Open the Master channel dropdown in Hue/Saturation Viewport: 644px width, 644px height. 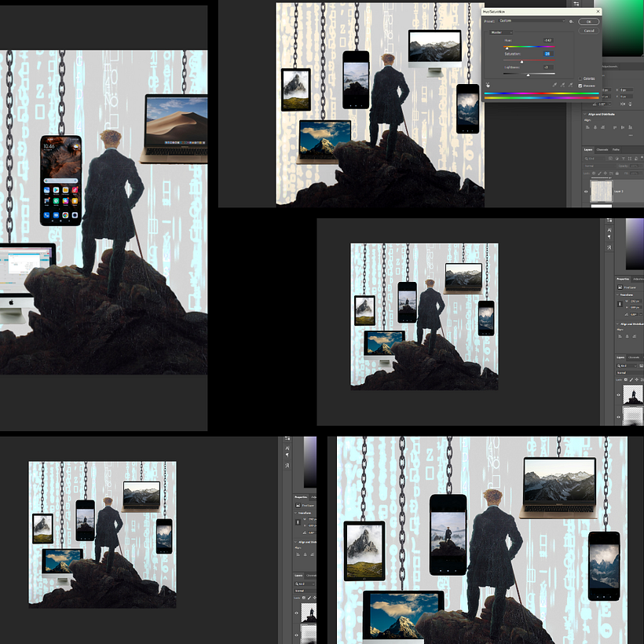click(501, 32)
